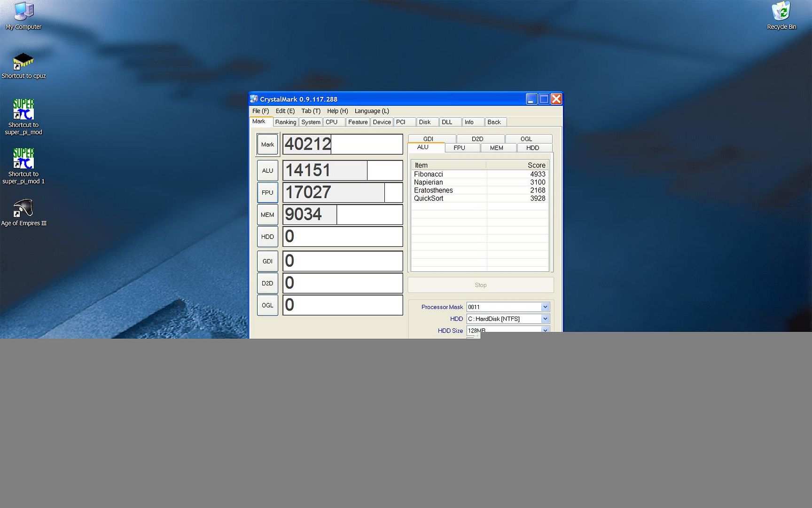Expand the Processor Mask dropdown
The width and height of the screenshot is (812, 508).
pyautogui.click(x=545, y=307)
